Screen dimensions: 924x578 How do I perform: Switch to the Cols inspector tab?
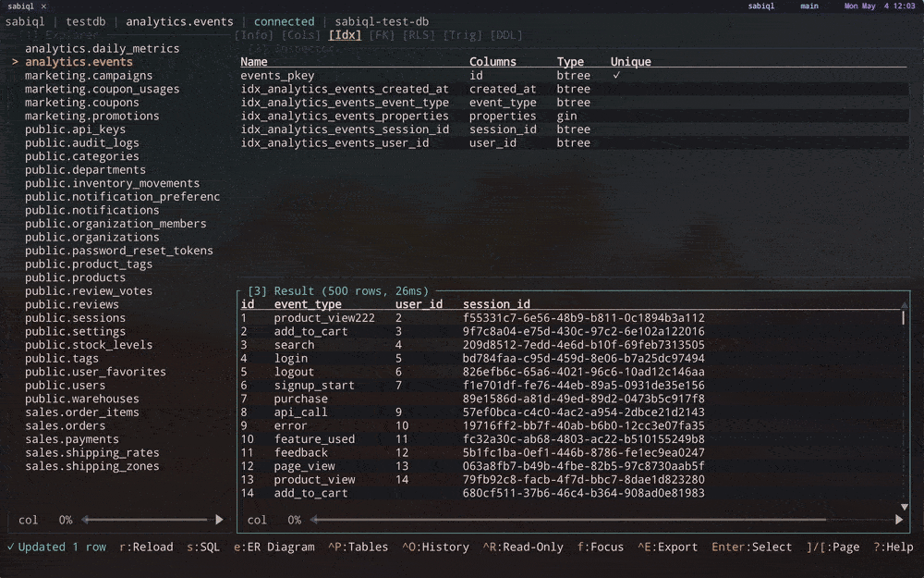(301, 35)
